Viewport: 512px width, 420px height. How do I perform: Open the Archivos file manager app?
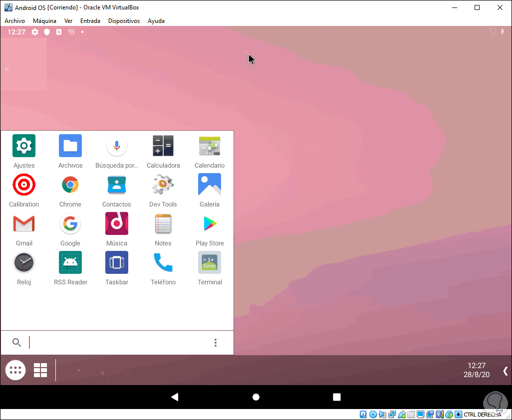click(x=70, y=151)
